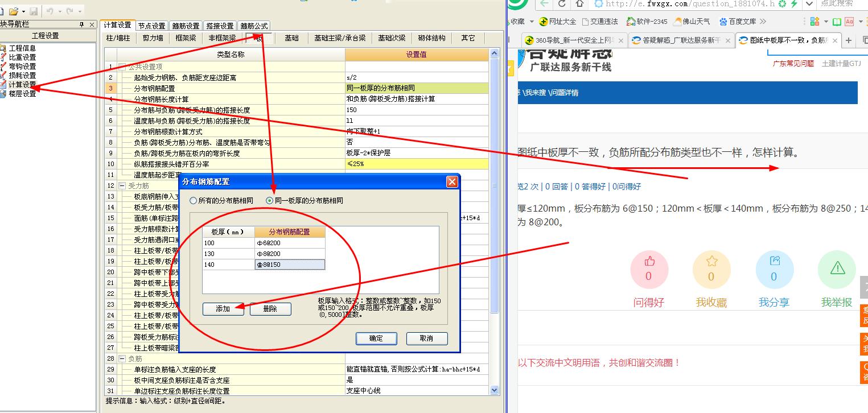Click the undo arrow icon
This screenshot has height=413, width=868.
(50, 11)
